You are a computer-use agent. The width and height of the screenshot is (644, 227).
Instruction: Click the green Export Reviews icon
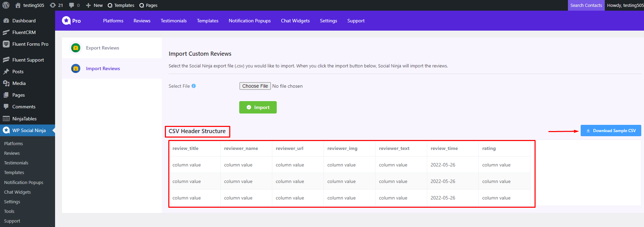(76, 48)
